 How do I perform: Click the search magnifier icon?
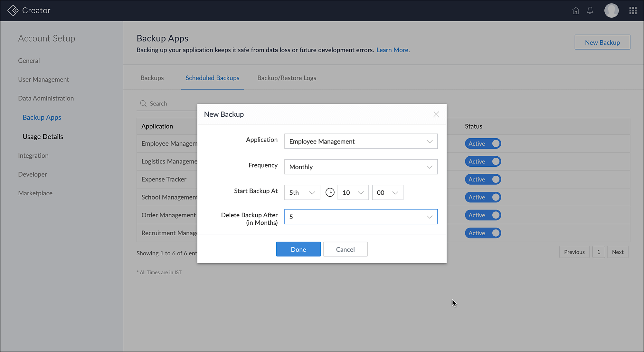click(x=143, y=103)
